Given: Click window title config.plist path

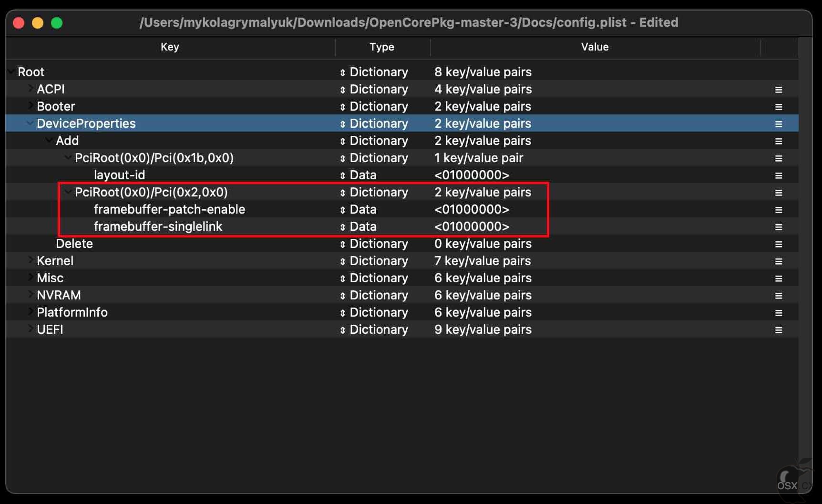Looking at the screenshot, I should click(409, 22).
